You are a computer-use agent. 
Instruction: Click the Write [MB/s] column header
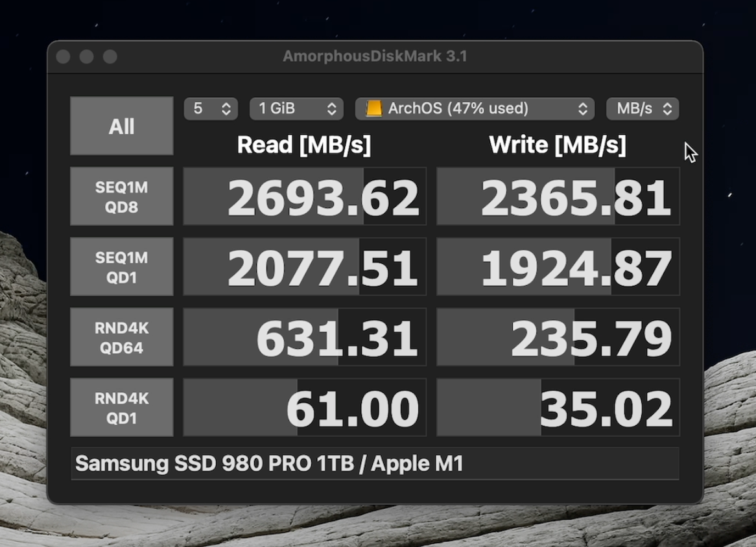click(x=558, y=145)
